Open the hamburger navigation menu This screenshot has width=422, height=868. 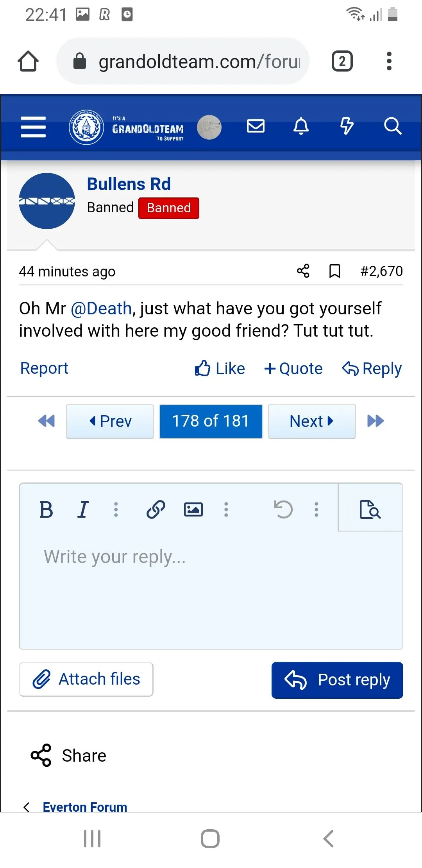pyautogui.click(x=33, y=127)
